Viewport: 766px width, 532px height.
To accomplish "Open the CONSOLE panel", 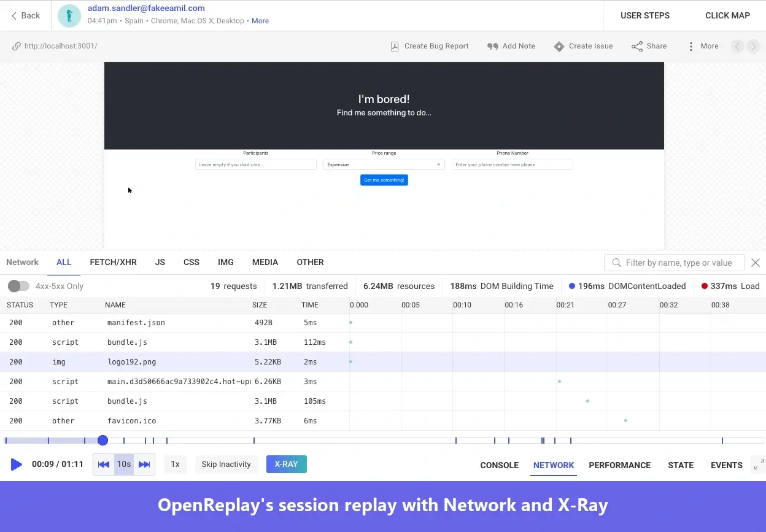I will coord(500,465).
